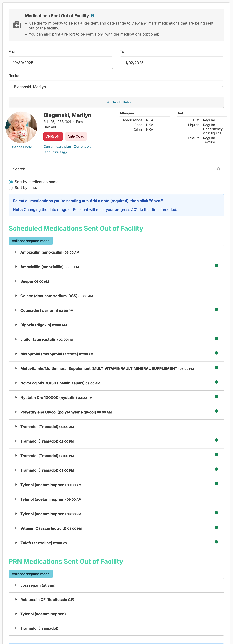Click the search magnifier icon
Viewport: 233px width, 644px height.
(218, 169)
